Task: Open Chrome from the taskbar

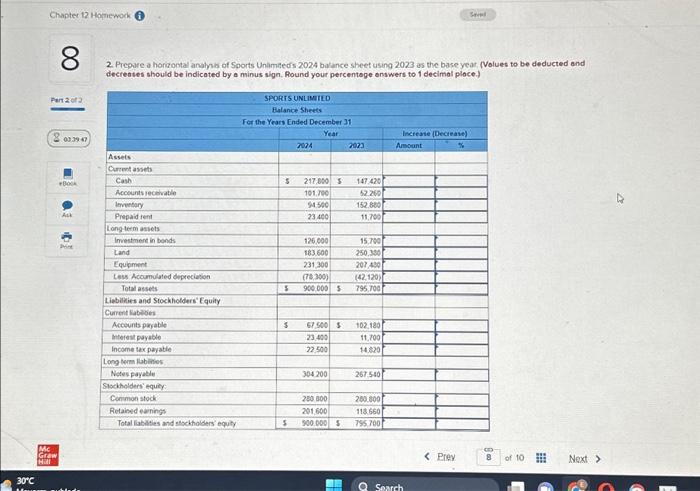Action: tap(578, 486)
